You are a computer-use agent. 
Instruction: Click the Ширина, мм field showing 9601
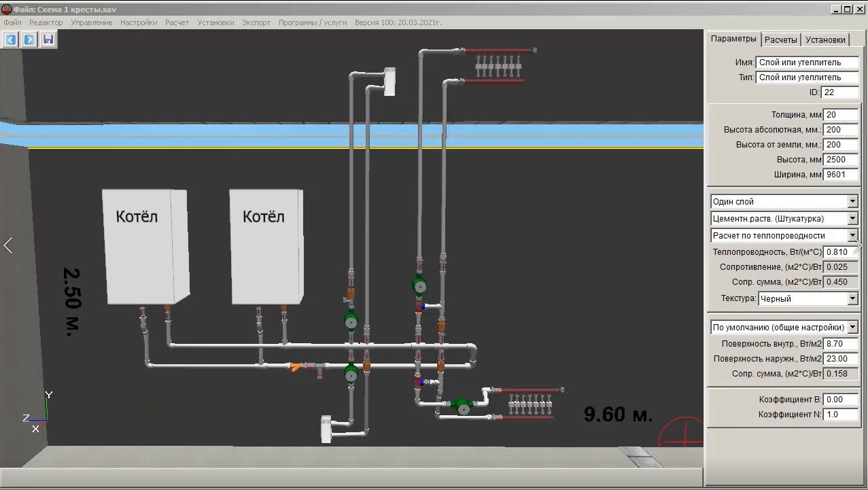(841, 175)
